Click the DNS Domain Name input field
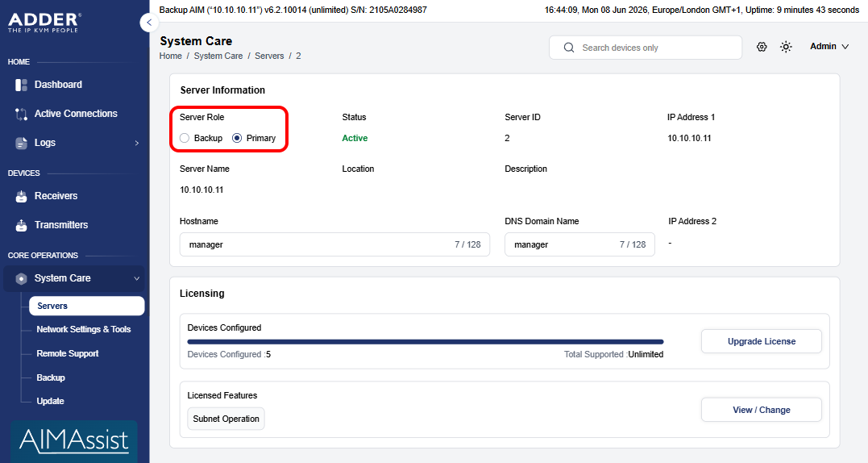This screenshot has width=868, height=463. (x=579, y=244)
